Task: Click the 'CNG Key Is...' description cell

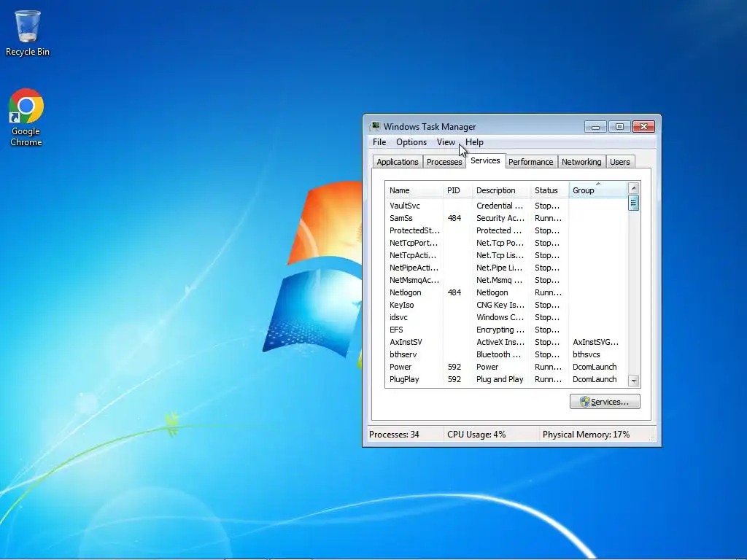Action: pyautogui.click(x=500, y=305)
